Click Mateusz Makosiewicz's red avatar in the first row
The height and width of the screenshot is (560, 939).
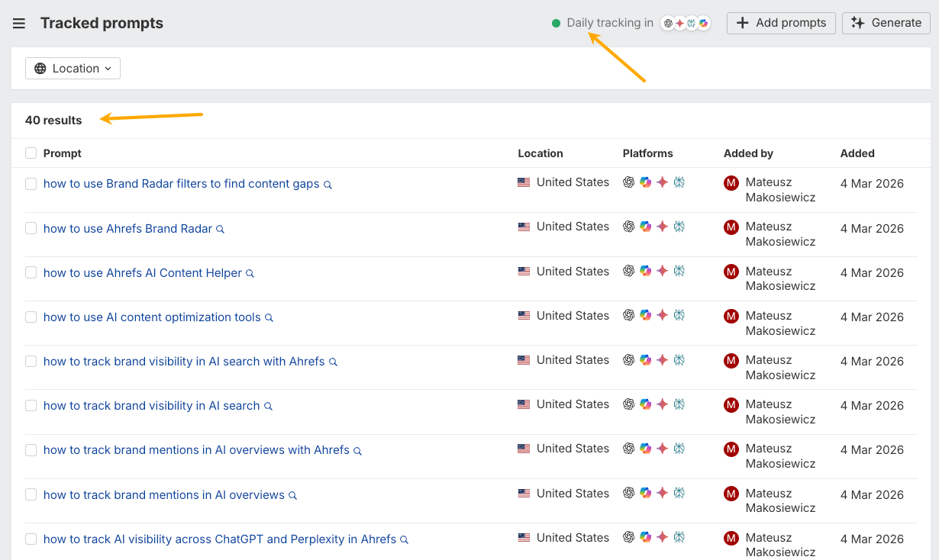coord(731,182)
